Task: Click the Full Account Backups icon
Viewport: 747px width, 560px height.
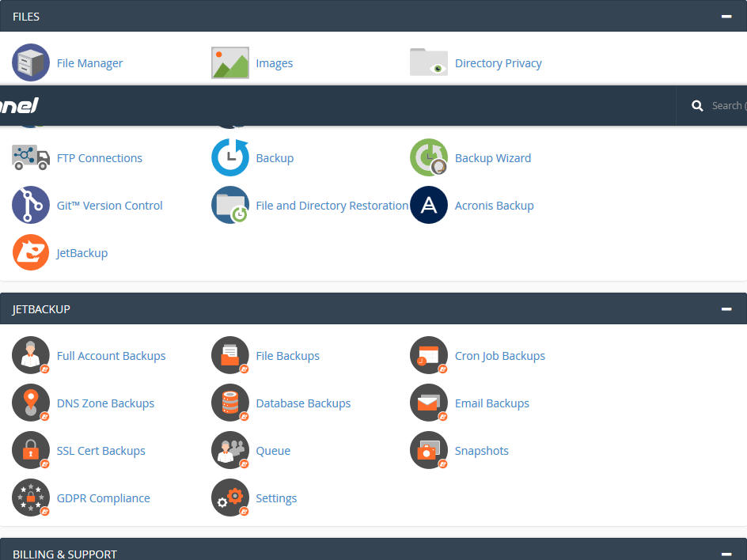Action: 31,355
